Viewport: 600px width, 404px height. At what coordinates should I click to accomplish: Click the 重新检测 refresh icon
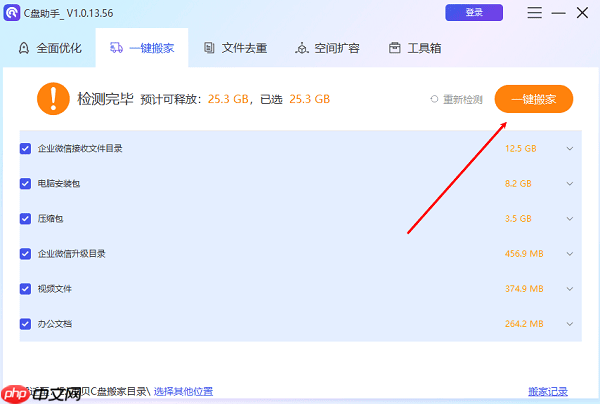434,99
